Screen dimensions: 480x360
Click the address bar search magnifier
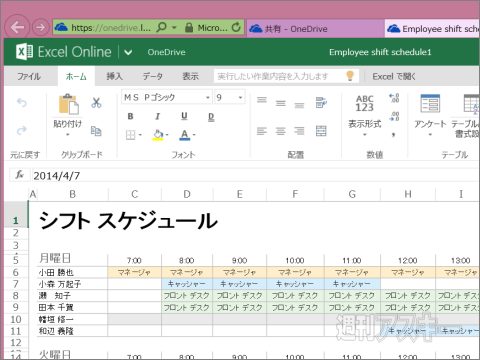pos(161,27)
